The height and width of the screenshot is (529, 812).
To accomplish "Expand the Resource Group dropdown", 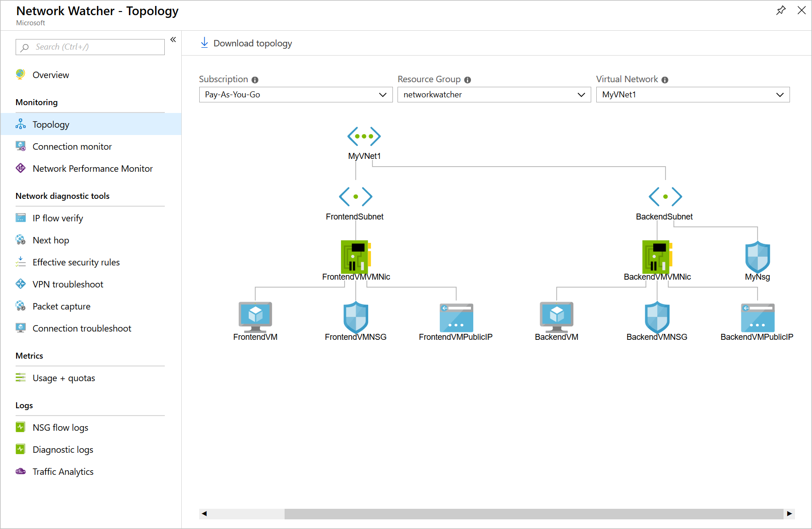I will (x=494, y=95).
